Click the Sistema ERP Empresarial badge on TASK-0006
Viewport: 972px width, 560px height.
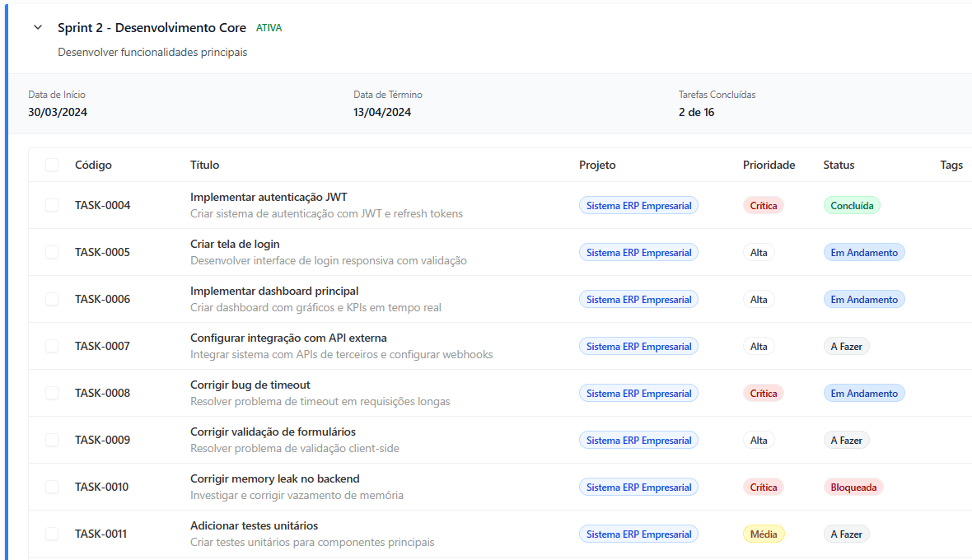pos(638,299)
